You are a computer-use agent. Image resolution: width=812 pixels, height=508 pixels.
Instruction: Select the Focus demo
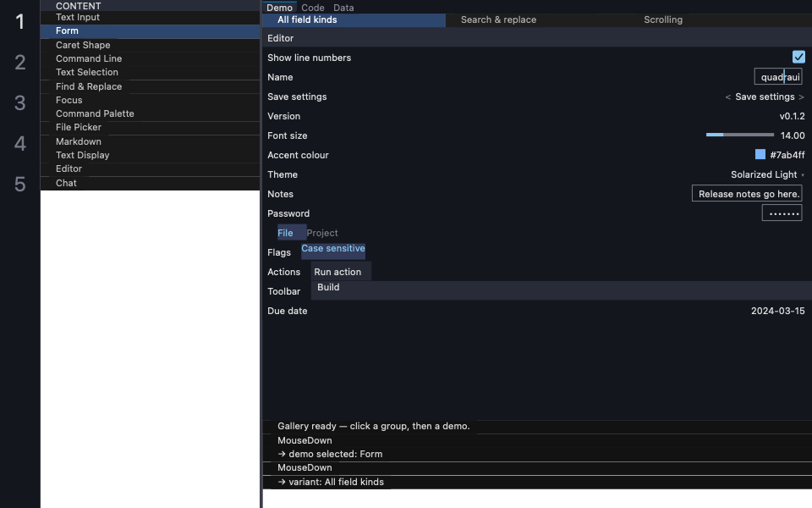click(x=151, y=100)
